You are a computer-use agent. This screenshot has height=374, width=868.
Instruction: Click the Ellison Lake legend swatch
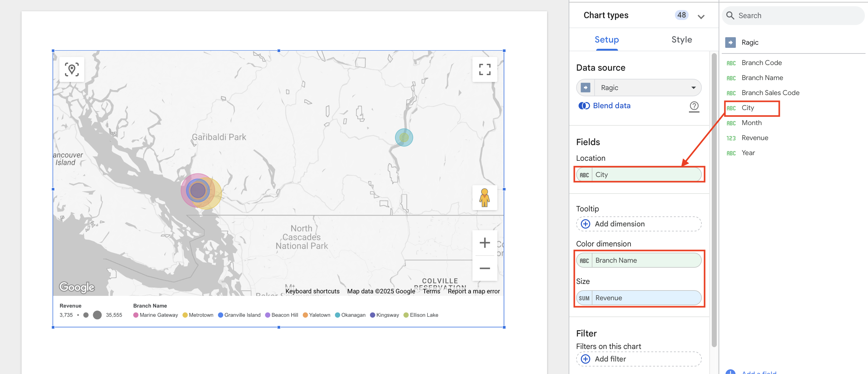pyautogui.click(x=406, y=315)
